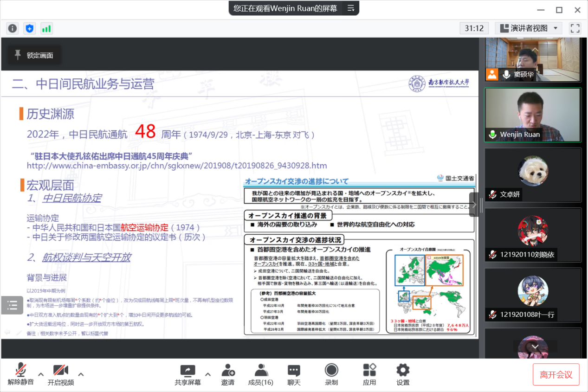588x392 pixels.
Task: Open the Invite (邀请) participants icon
Action: point(228,374)
